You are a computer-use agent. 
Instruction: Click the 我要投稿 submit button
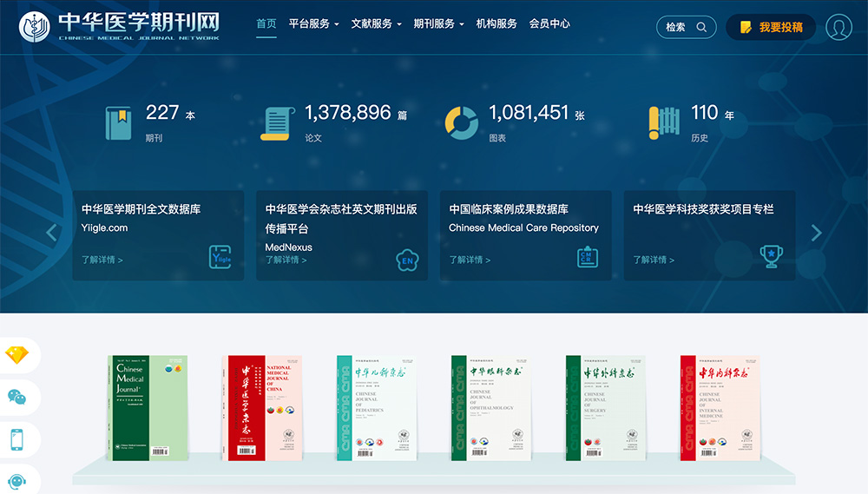[x=771, y=27]
